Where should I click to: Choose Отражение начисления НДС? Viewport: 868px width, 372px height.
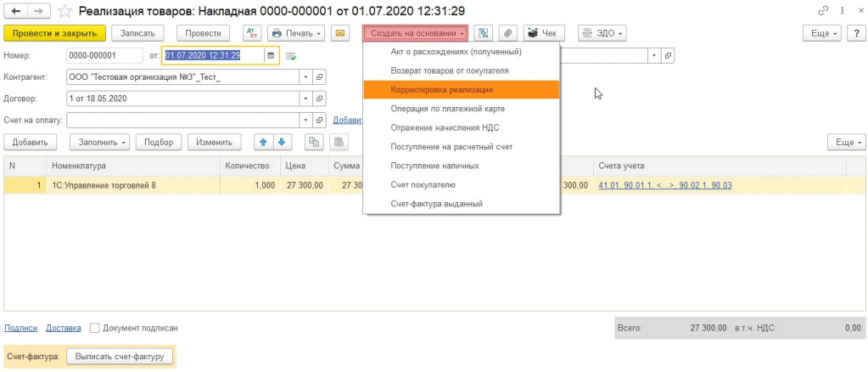pyautogui.click(x=461, y=127)
